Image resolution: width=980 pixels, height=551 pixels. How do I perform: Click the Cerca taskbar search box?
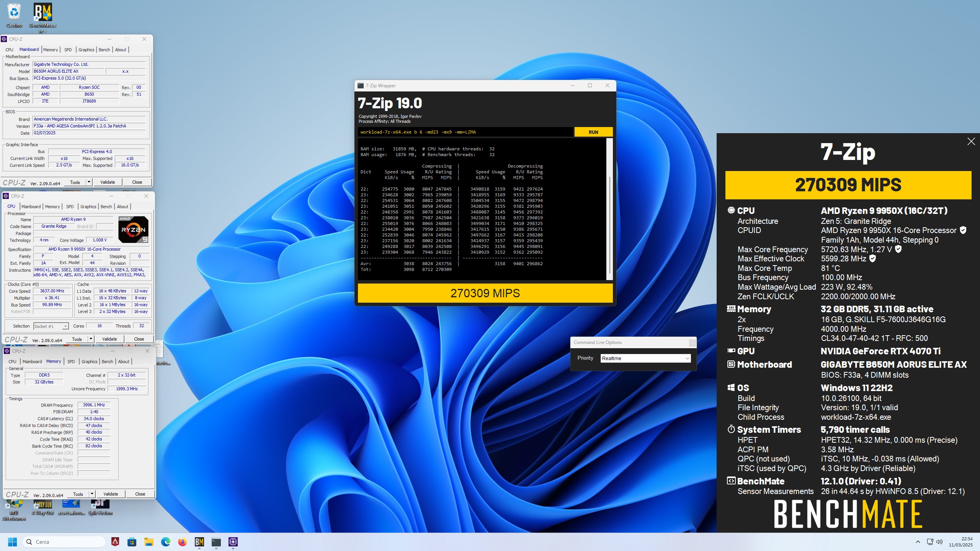coord(64,542)
